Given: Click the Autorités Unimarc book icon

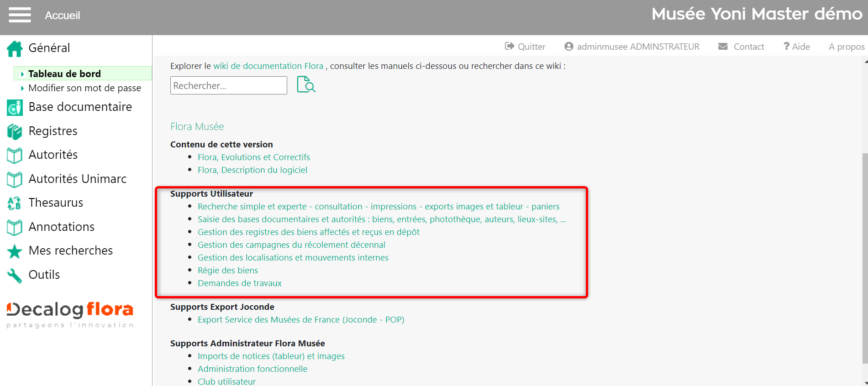Looking at the screenshot, I should (x=15, y=180).
